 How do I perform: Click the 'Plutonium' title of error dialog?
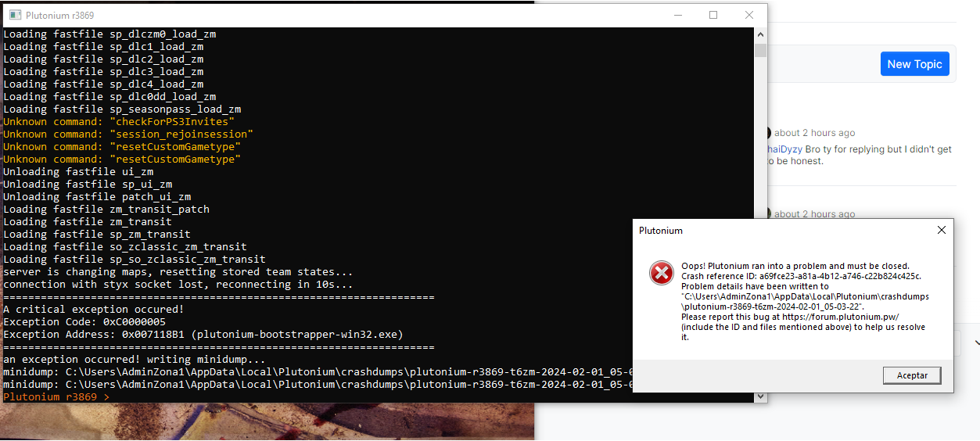[661, 231]
